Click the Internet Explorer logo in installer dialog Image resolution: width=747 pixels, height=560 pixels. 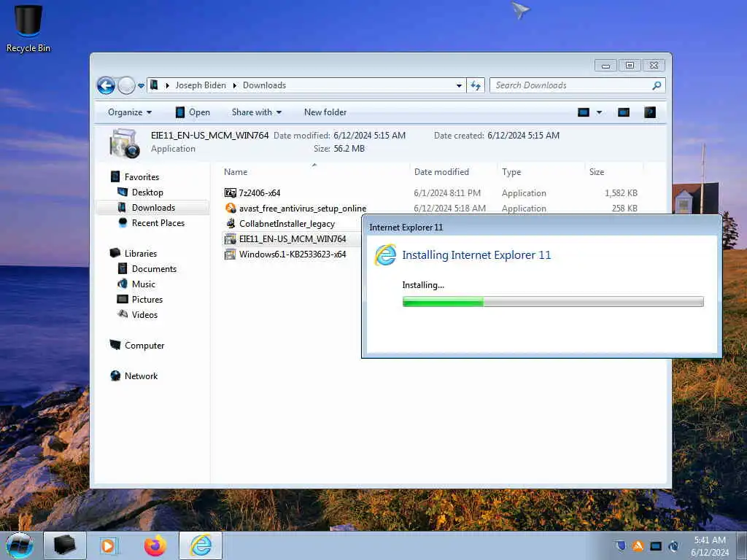click(x=385, y=254)
